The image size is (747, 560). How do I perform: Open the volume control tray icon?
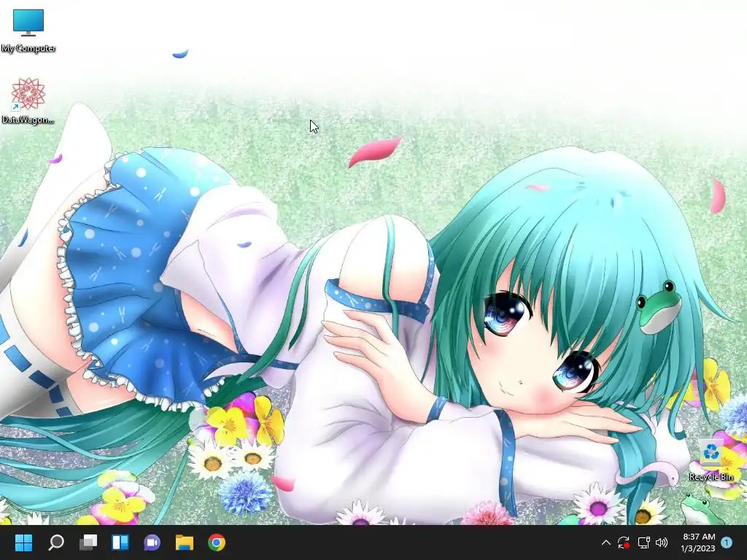pyautogui.click(x=662, y=542)
